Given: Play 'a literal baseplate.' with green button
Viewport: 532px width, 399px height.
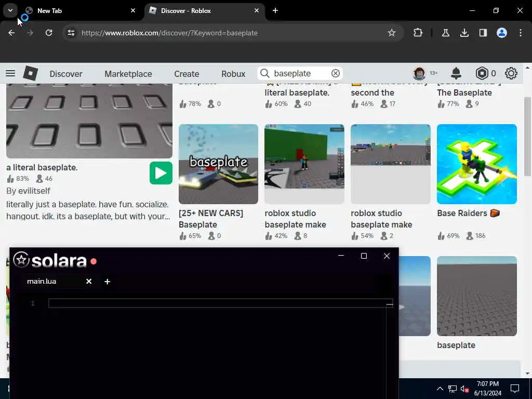Looking at the screenshot, I should pyautogui.click(x=161, y=173).
